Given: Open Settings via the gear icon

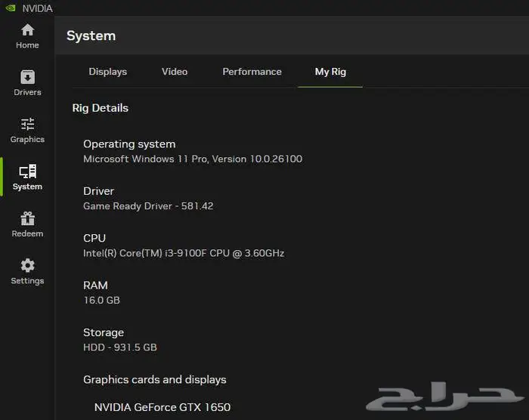Looking at the screenshot, I should [27, 266].
